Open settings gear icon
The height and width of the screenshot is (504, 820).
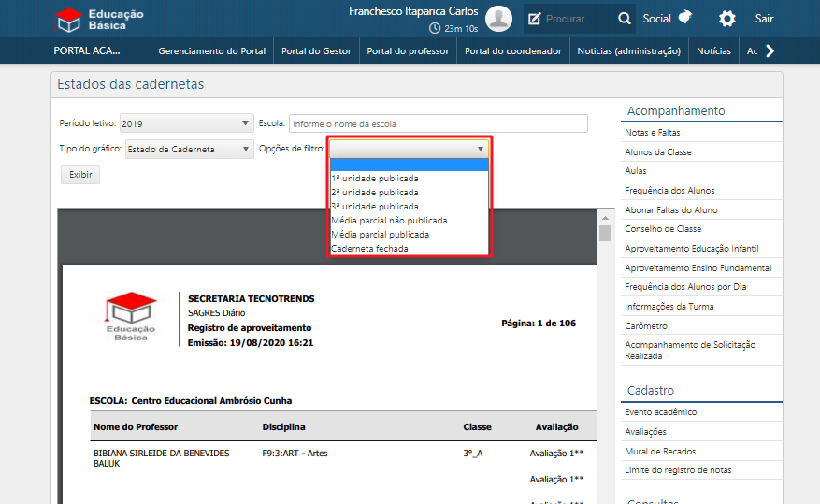726,19
